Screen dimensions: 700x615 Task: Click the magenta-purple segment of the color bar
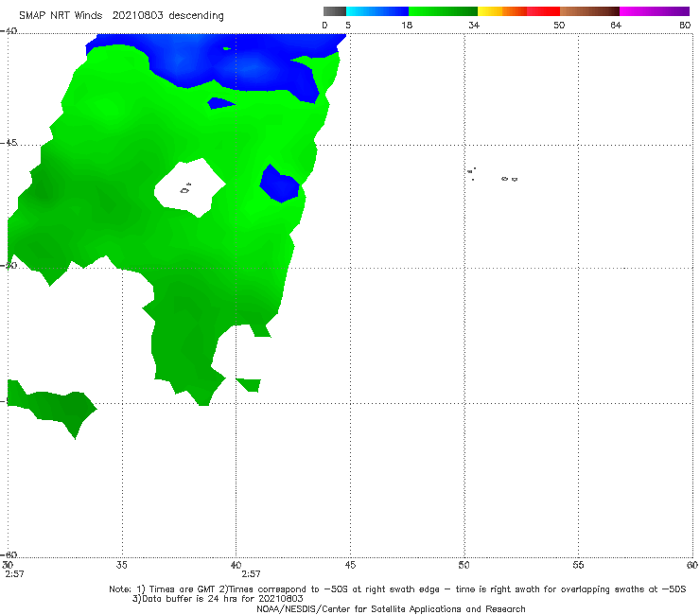coord(655,11)
